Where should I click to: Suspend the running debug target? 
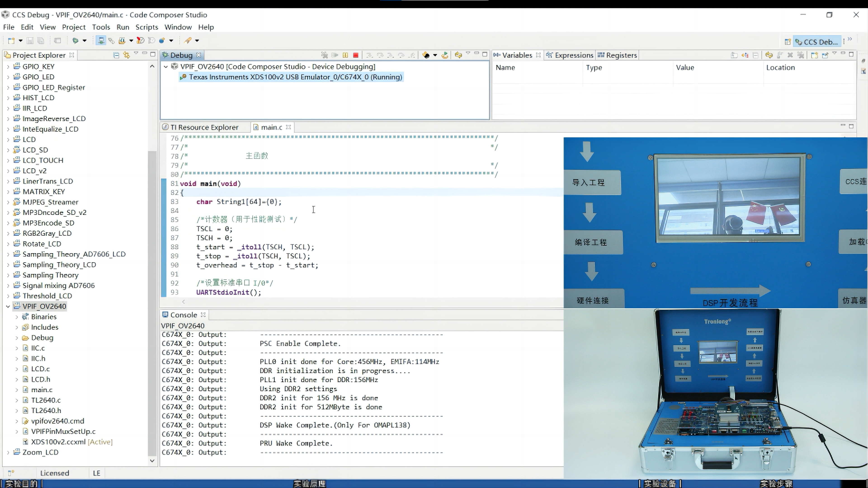[x=345, y=55]
